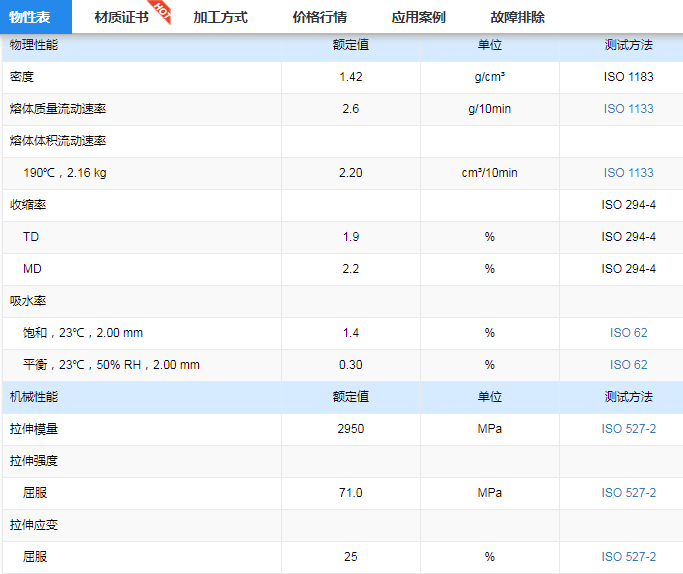Go to the 价格行情 tab

tap(319, 17)
